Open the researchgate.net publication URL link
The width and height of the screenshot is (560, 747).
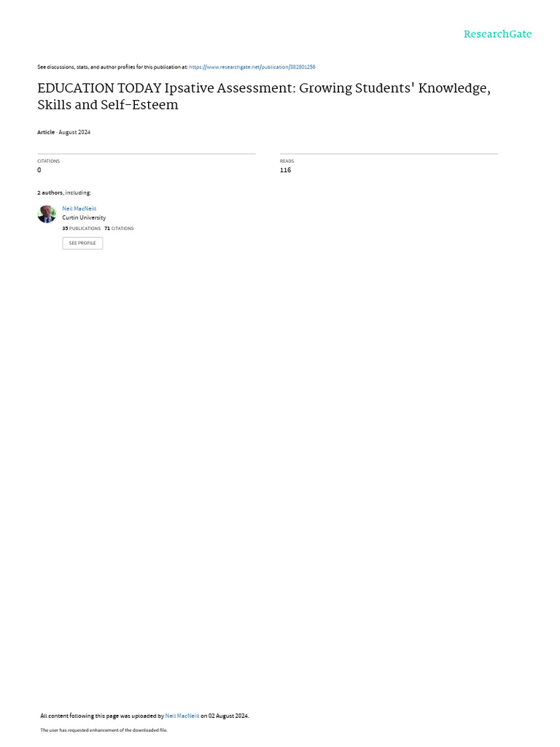[x=252, y=67]
